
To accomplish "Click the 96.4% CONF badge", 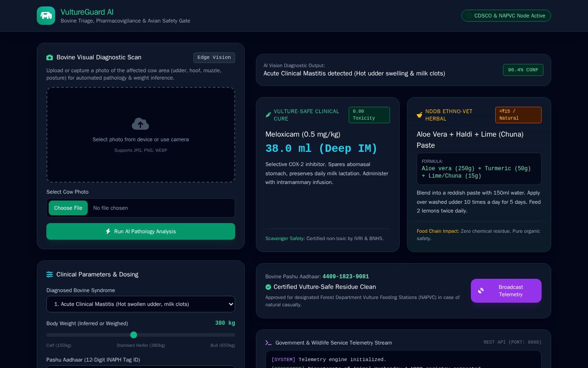I will [523, 70].
